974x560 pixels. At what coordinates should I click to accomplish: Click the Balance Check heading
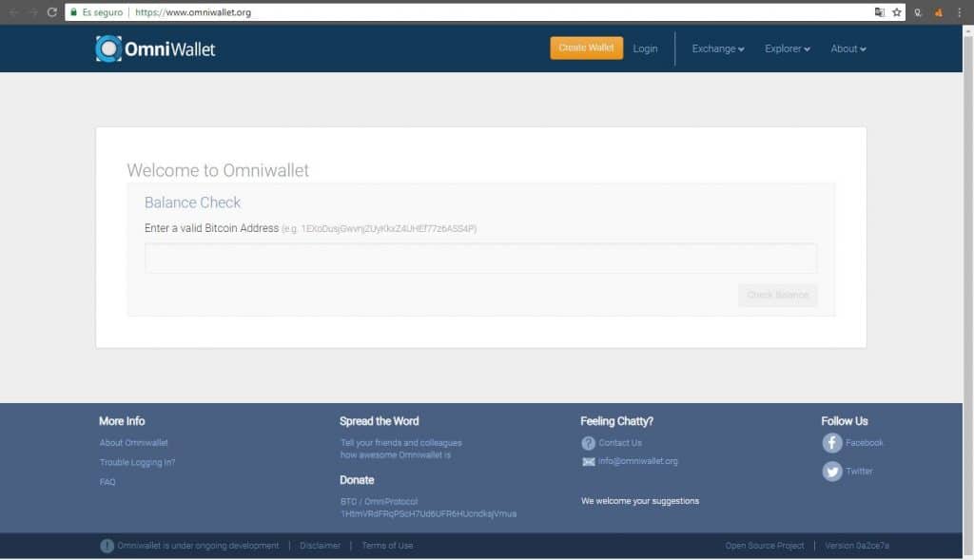[x=192, y=203]
